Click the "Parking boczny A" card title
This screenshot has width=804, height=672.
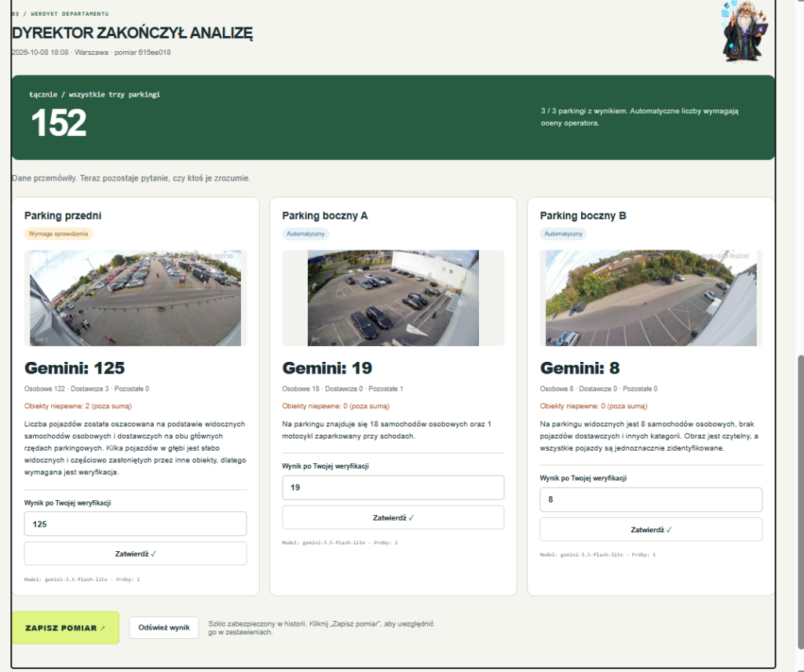tap(325, 216)
